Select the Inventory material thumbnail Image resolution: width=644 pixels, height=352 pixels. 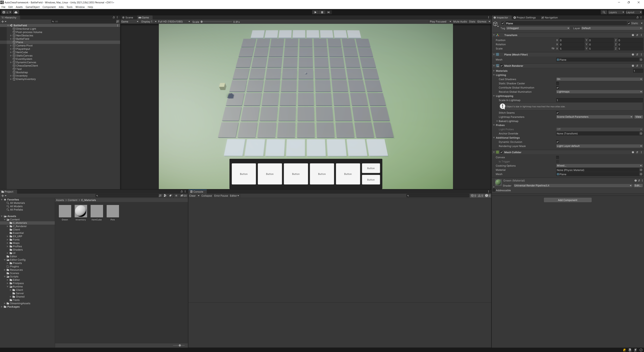click(x=81, y=211)
